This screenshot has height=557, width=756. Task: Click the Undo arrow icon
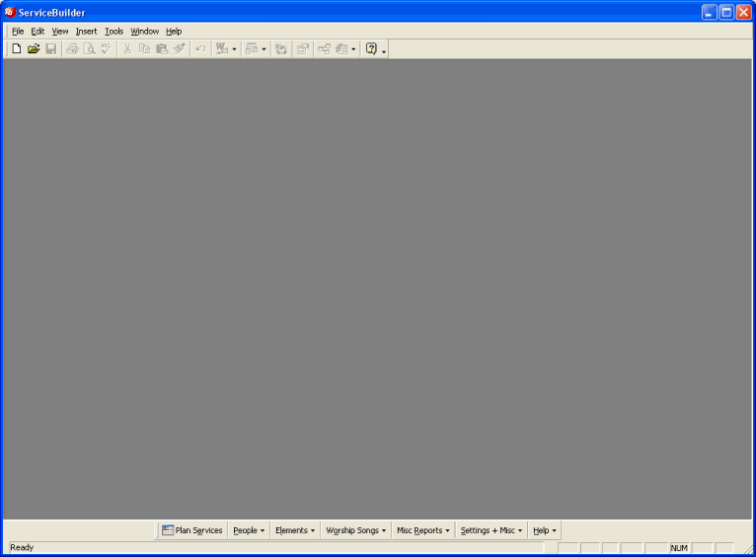[x=200, y=48]
